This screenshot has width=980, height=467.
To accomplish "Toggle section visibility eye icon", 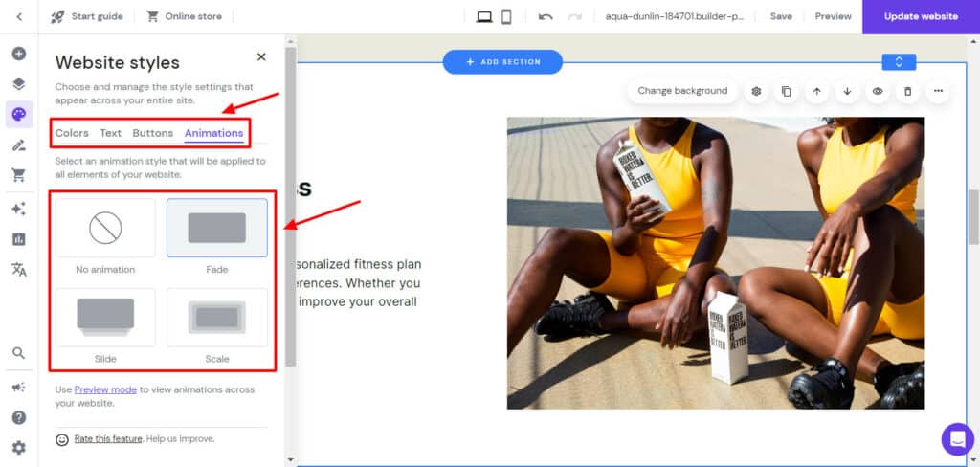I will coord(878,91).
